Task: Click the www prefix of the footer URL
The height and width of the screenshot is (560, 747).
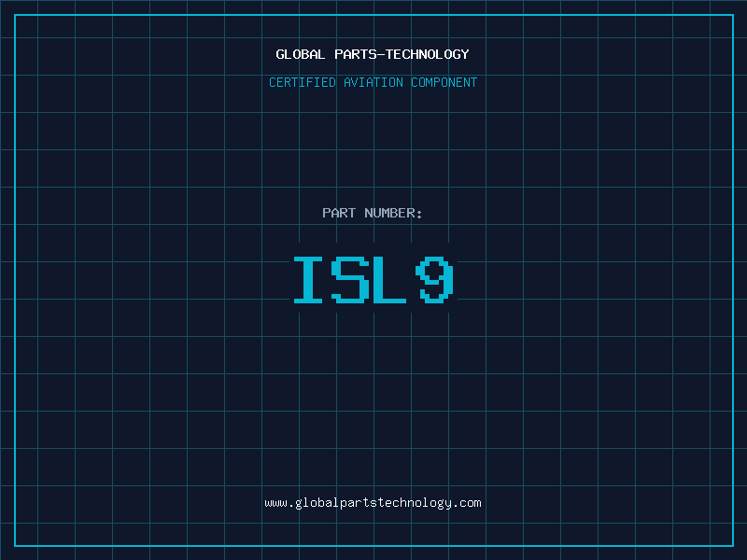Action: point(276,503)
